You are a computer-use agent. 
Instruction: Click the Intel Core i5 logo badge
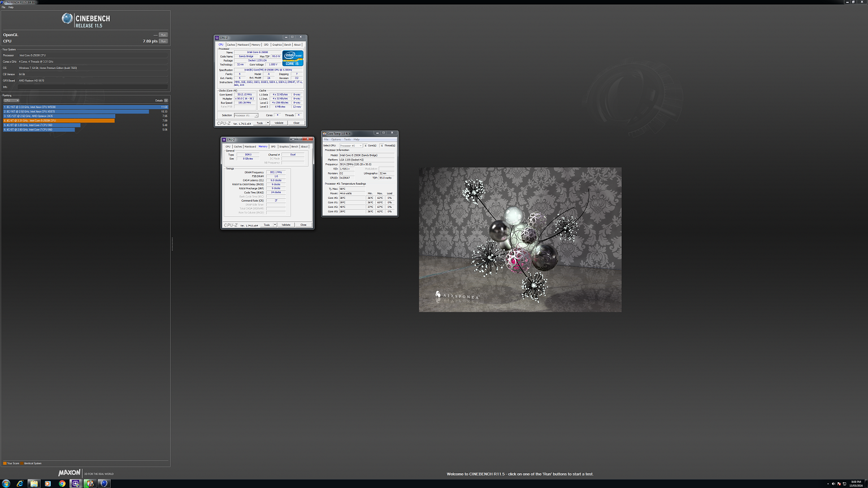[293, 58]
